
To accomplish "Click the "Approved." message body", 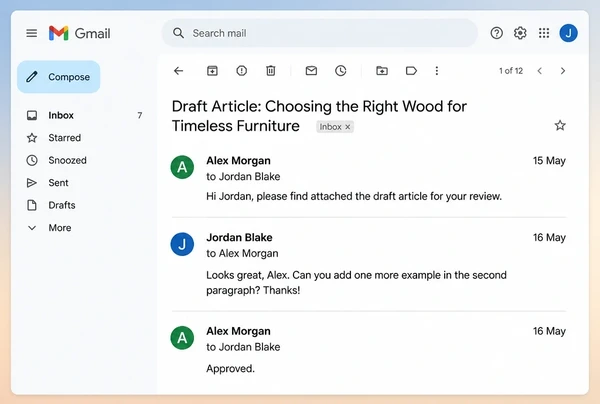I will [230, 368].
